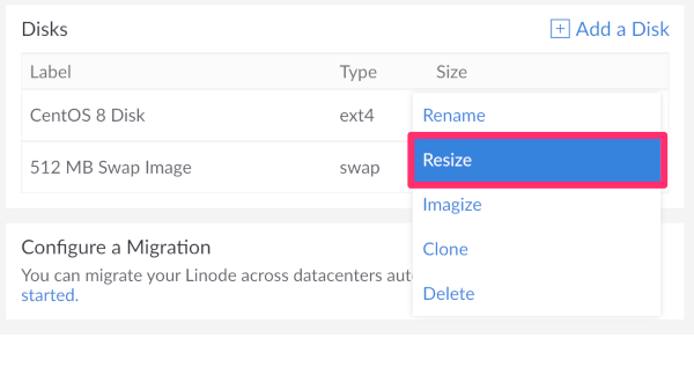Click the swap type cell
Viewport: 694px width, 382px height.
pyautogui.click(x=359, y=169)
